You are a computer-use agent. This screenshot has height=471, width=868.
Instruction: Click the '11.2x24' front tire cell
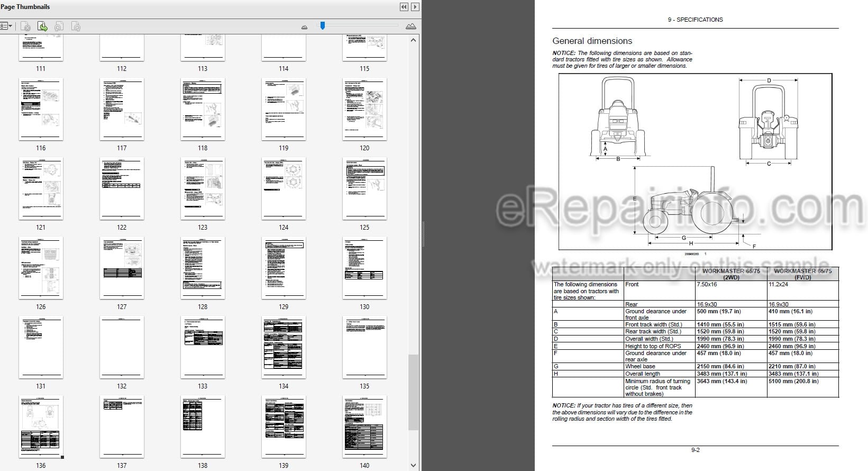click(802, 291)
